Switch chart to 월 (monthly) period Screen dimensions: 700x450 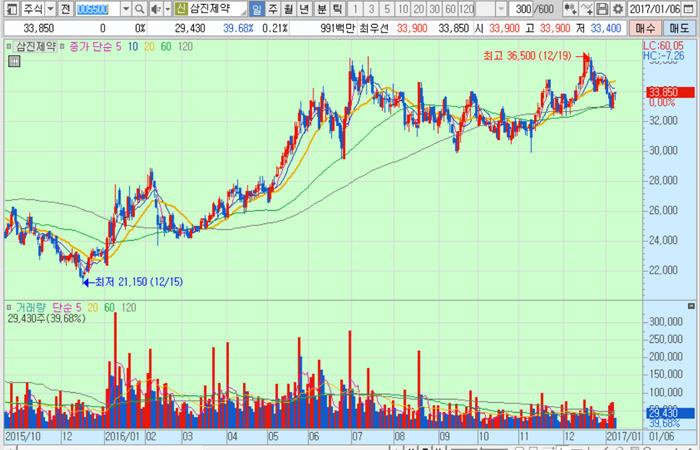pyautogui.click(x=289, y=9)
